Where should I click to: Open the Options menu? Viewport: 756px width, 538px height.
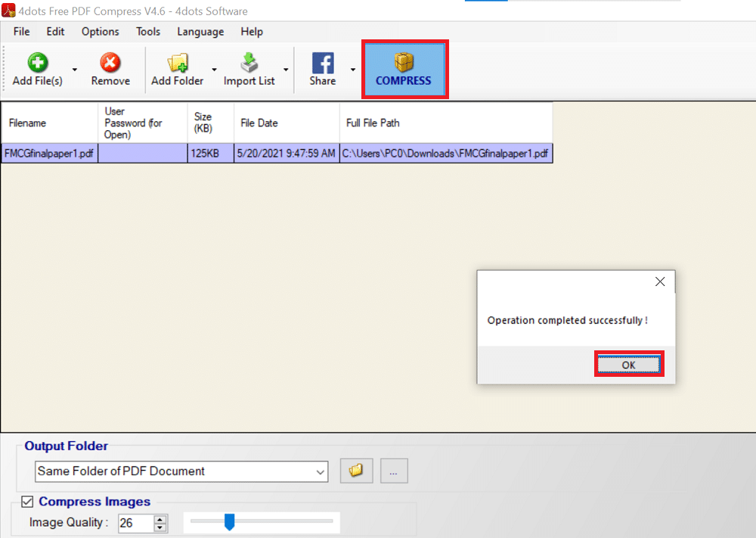coord(101,32)
